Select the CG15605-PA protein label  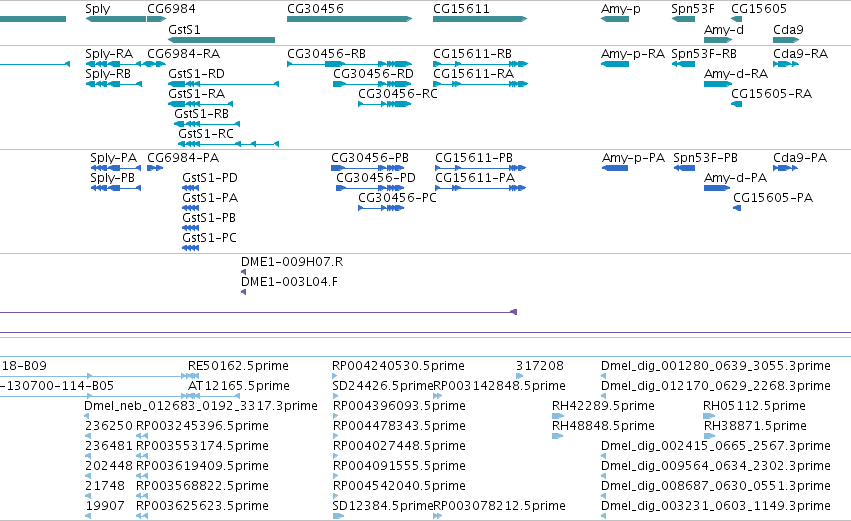pyautogui.click(x=773, y=198)
